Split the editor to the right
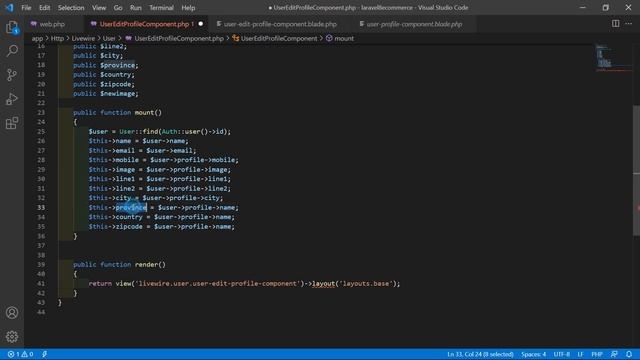Screen dimensions: 640x360 click(616, 24)
